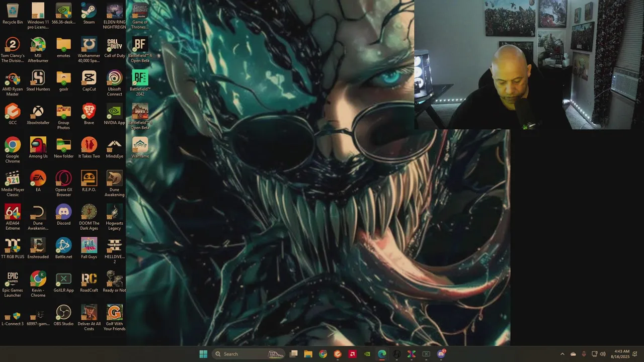Open the Recycle Bin desktop icon

click(x=13, y=14)
